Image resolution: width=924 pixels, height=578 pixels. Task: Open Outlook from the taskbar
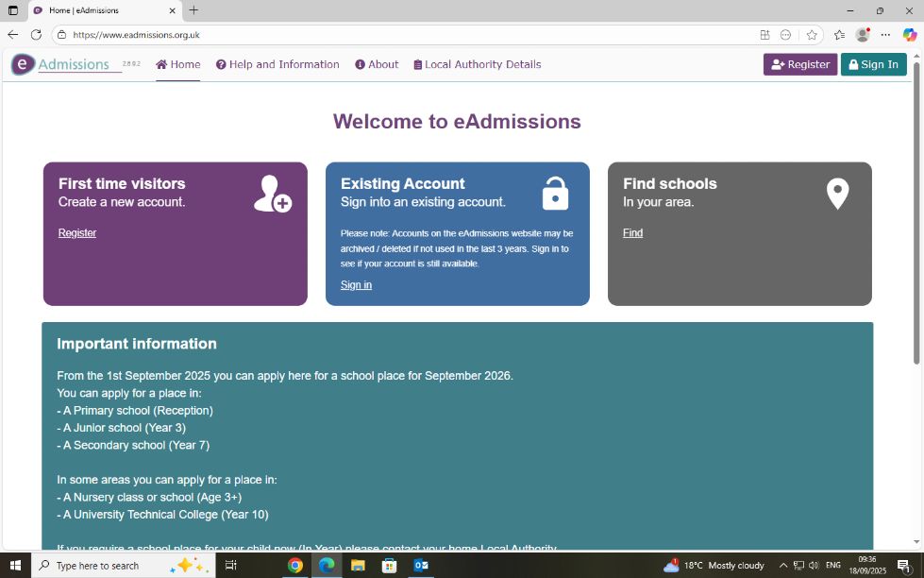(x=421, y=565)
